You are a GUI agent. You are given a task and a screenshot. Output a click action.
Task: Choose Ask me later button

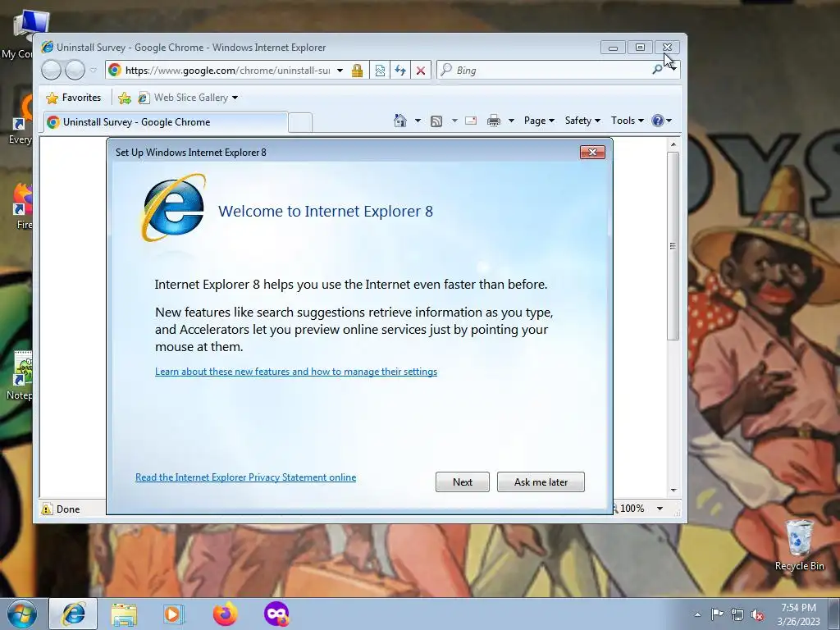tap(541, 482)
